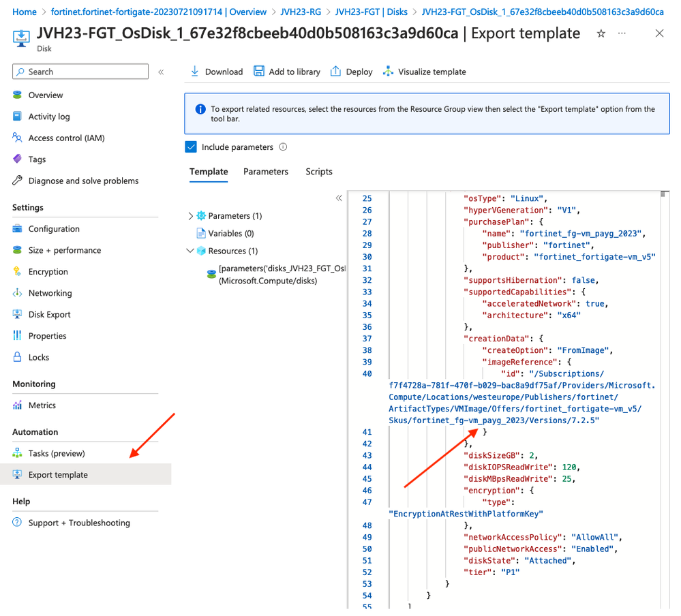Collapse the Resources (1) tree node
The width and height of the screenshot is (681, 616).
coord(190,251)
